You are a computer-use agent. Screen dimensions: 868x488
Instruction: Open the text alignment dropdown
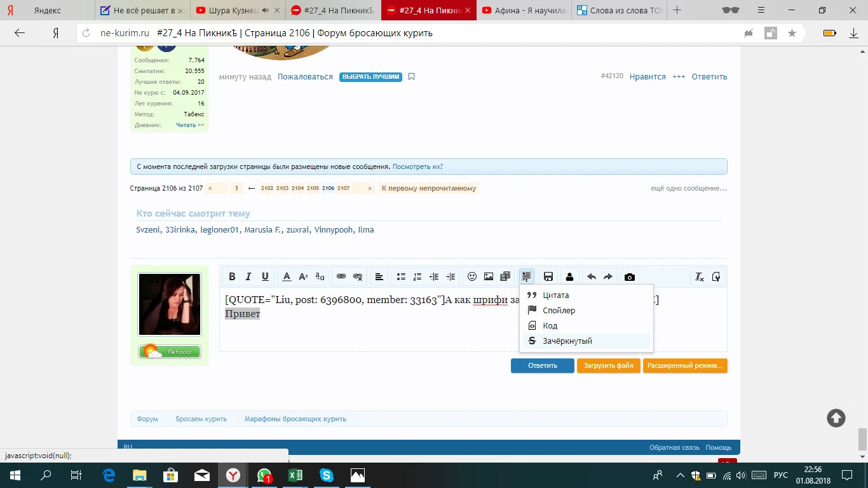379,276
